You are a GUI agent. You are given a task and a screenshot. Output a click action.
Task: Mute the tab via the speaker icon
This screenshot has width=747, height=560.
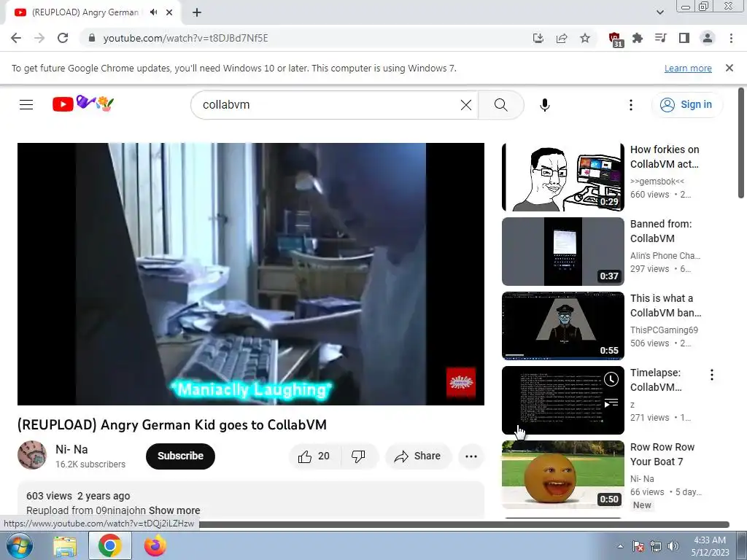coord(153,12)
